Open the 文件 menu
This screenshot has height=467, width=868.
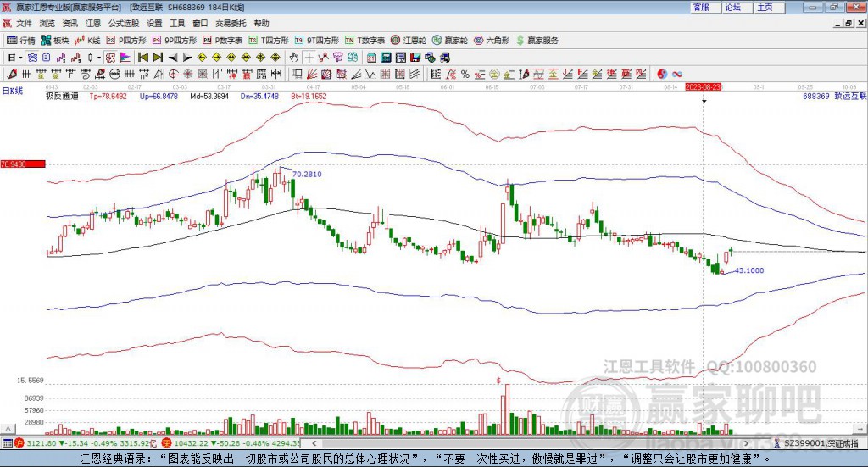pyautogui.click(x=24, y=23)
